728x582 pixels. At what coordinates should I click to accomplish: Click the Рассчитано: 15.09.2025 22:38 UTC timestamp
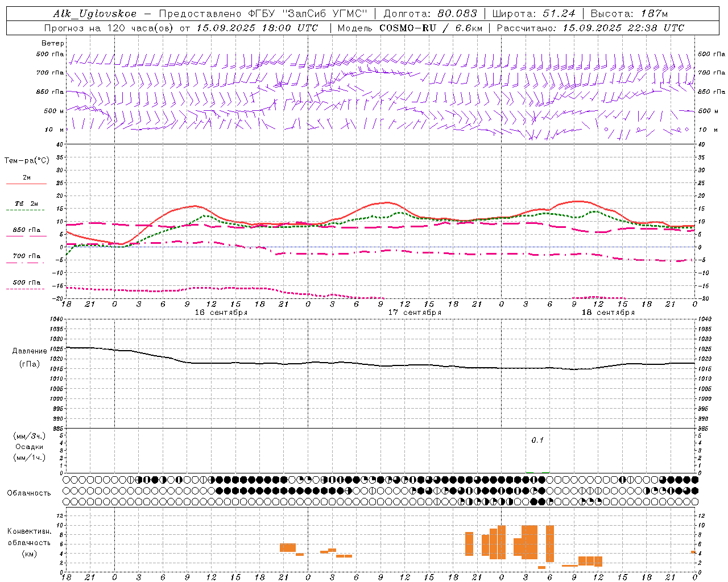tap(590, 28)
